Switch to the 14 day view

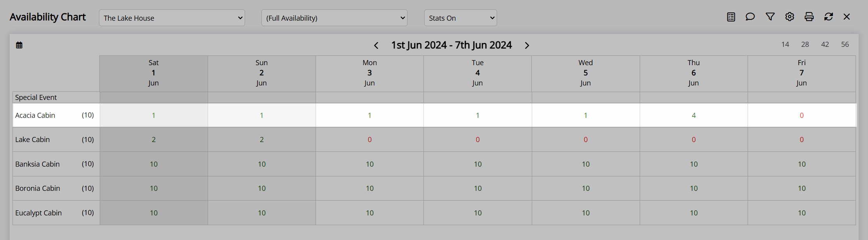click(x=785, y=44)
